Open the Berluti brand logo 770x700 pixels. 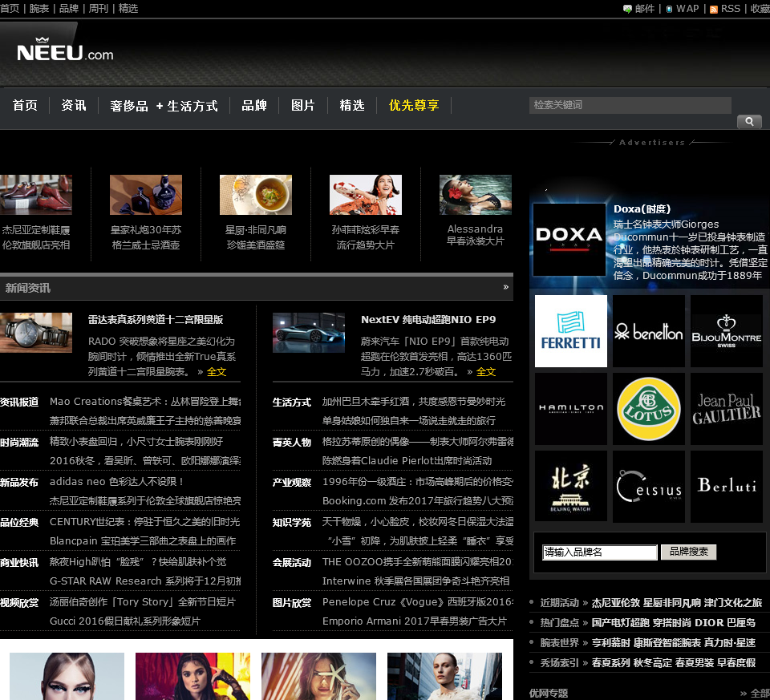(x=727, y=487)
